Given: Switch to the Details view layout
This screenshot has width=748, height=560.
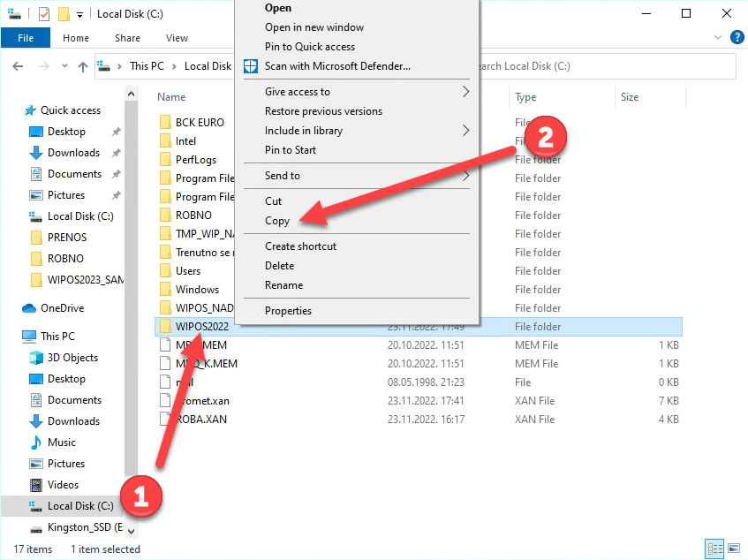Looking at the screenshot, I should pyautogui.click(x=714, y=549).
